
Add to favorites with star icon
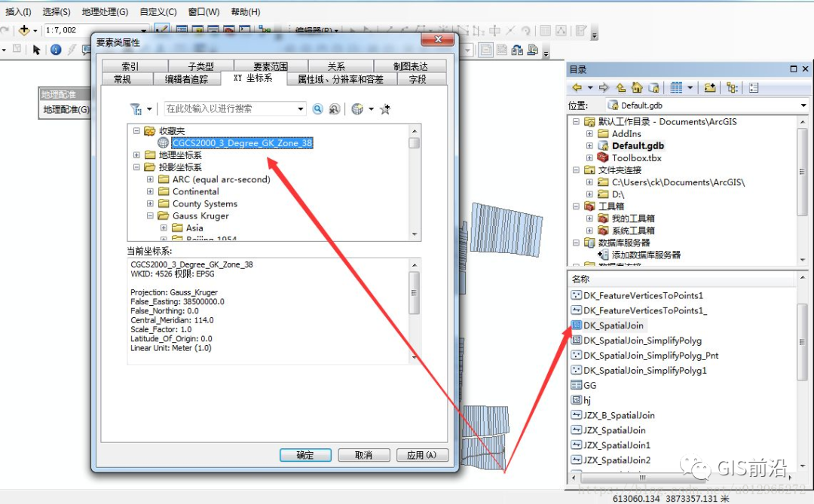click(384, 109)
